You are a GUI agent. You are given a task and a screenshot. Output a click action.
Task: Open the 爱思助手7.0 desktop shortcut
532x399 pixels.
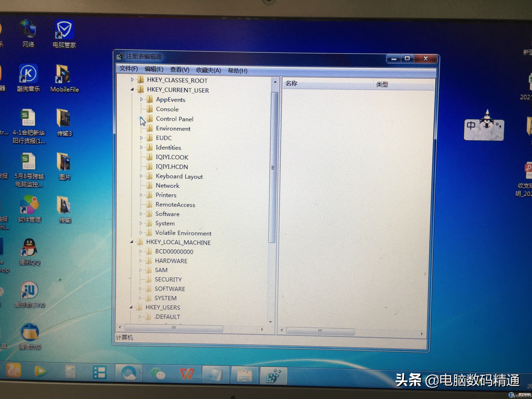tap(30, 295)
